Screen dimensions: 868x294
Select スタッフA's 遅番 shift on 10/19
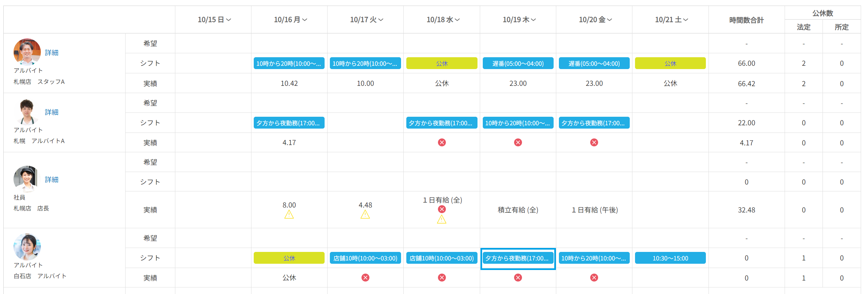[x=518, y=63]
